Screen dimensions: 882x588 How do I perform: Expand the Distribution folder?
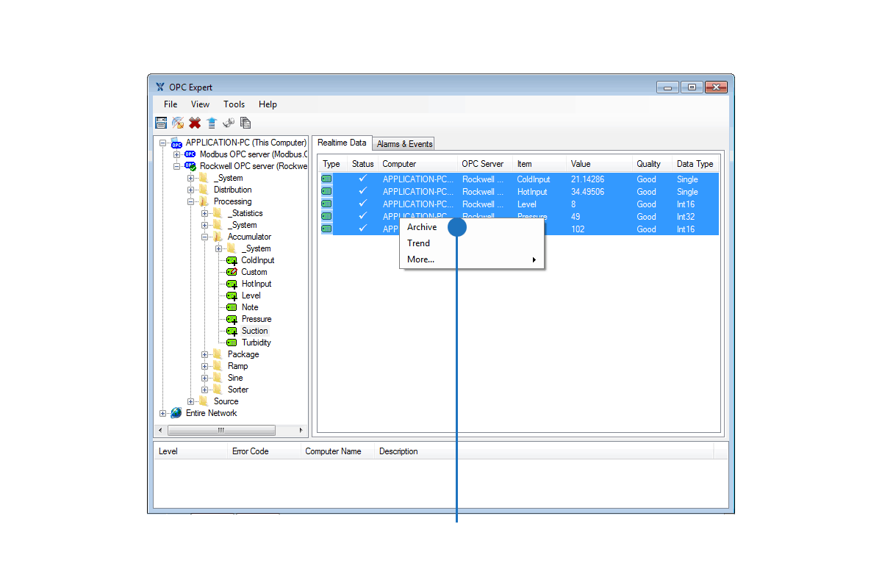[x=191, y=190]
